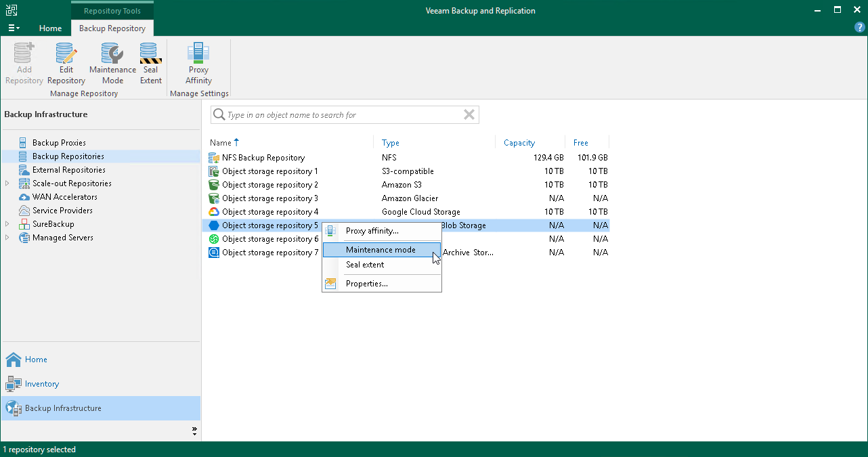The width and height of the screenshot is (868, 457).
Task: Open the help question mark icon
Action: (x=860, y=28)
